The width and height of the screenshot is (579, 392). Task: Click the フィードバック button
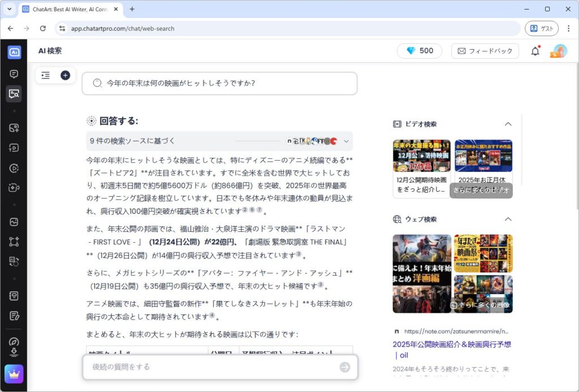pyautogui.click(x=485, y=51)
